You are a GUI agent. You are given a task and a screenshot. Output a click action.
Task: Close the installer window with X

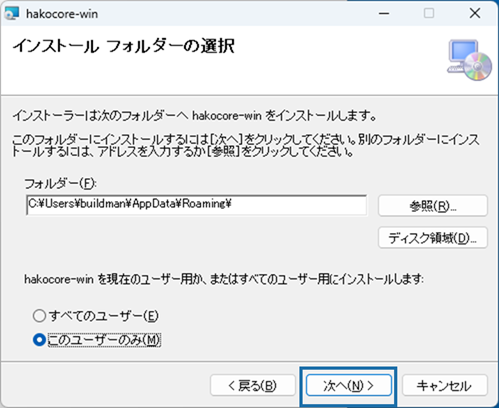pos(475,13)
